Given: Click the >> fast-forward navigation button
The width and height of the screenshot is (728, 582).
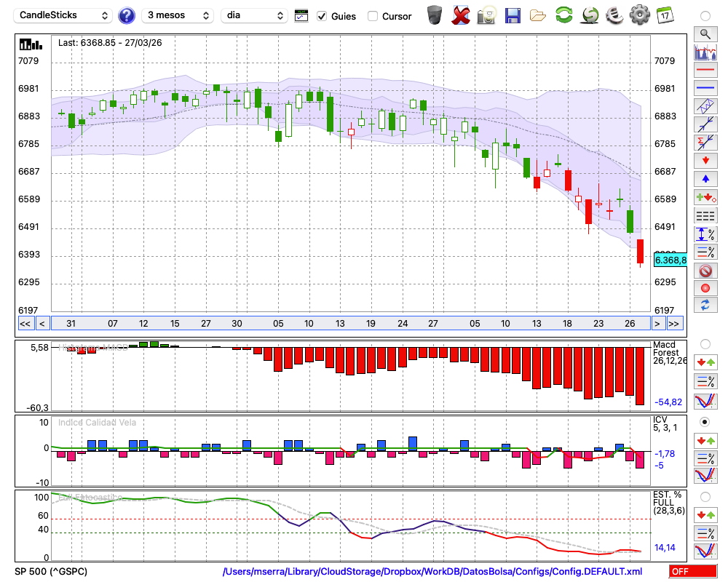Looking at the screenshot, I should tap(674, 324).
